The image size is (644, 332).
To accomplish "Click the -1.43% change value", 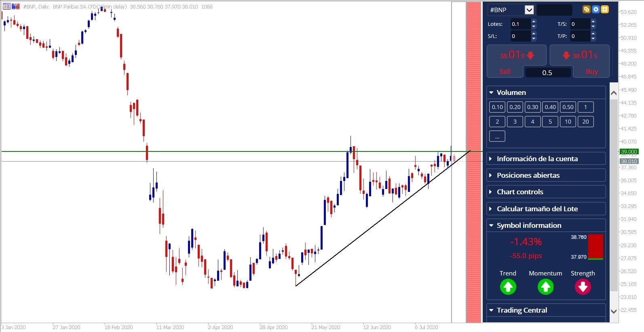I will click(526, 242).
